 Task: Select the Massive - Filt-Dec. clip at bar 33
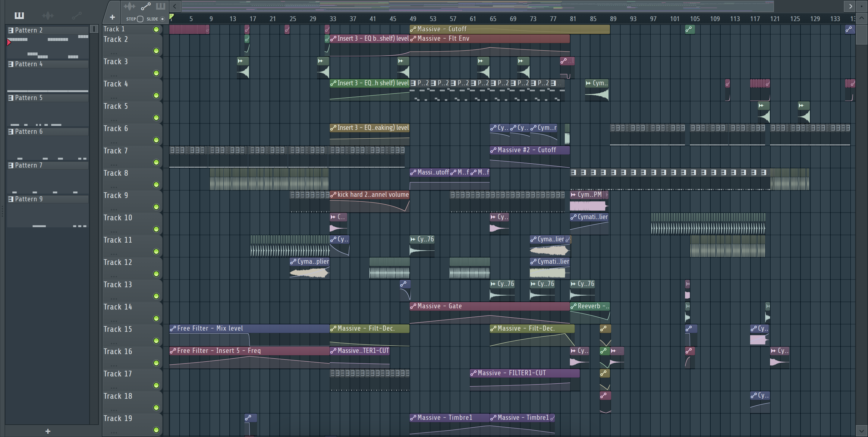(370, 328)
